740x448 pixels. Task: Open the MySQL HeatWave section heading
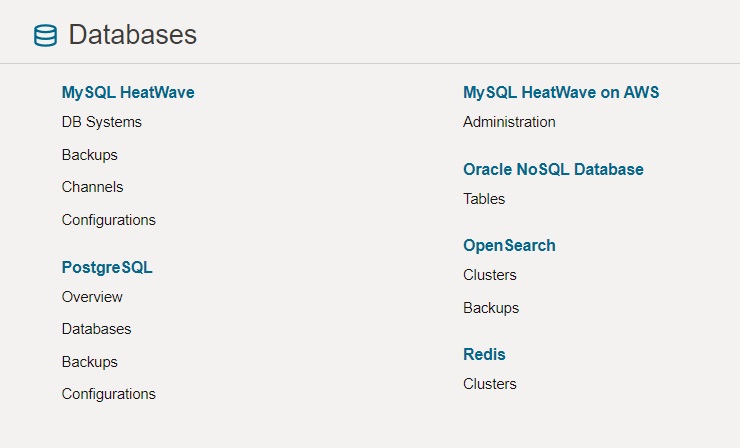click(x=128, y=92)
